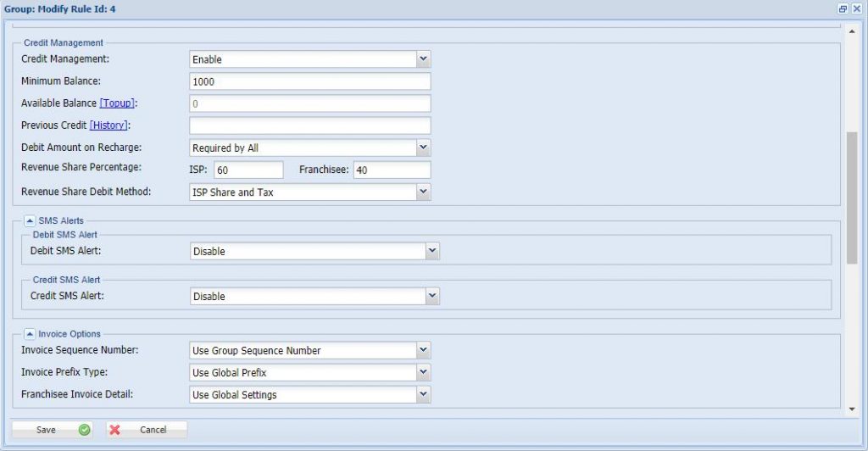The width and height of the screenshot is (868, 451).
Task: Collapse the Invoice Options section
Action: (30, 334)
